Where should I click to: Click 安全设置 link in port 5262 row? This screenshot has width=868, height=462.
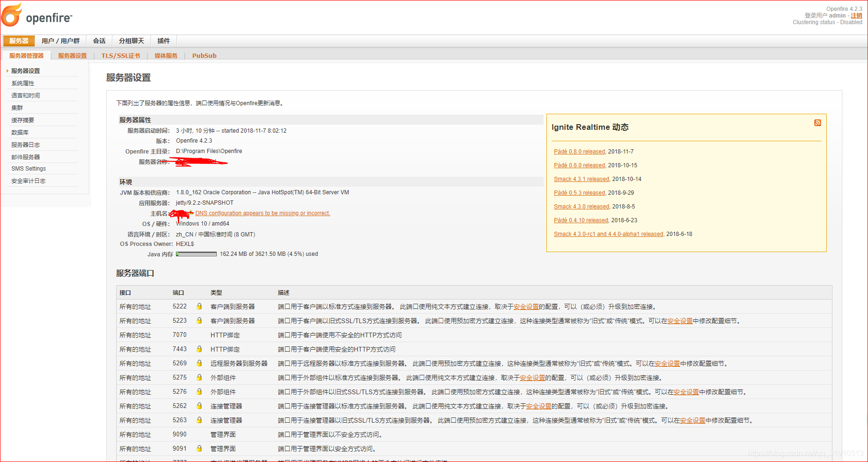point(539,406)
